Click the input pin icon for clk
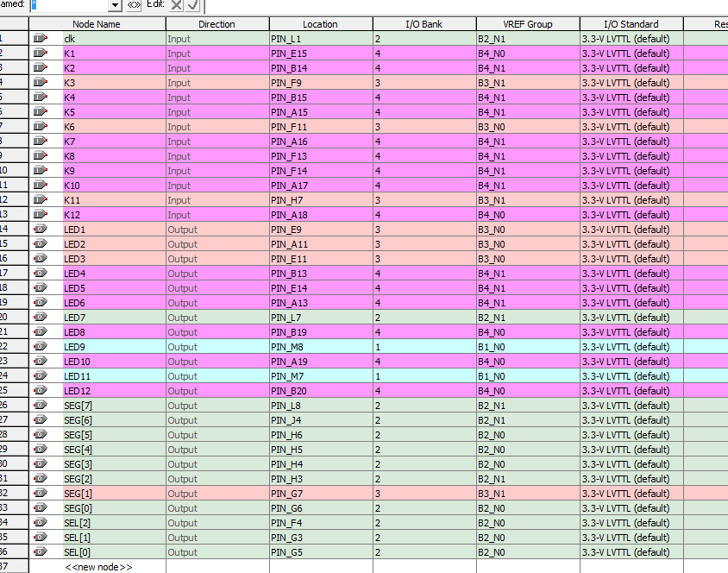 (41, 38)
